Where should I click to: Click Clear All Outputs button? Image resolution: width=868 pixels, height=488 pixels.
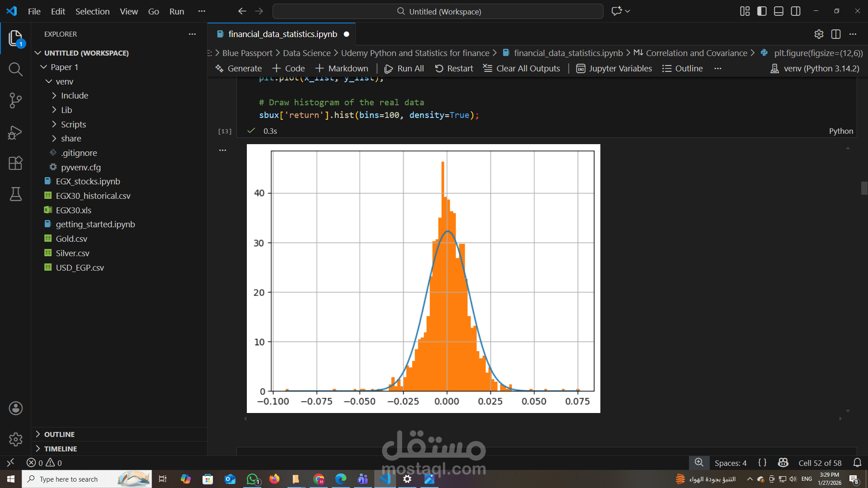(x=522, y=69)
